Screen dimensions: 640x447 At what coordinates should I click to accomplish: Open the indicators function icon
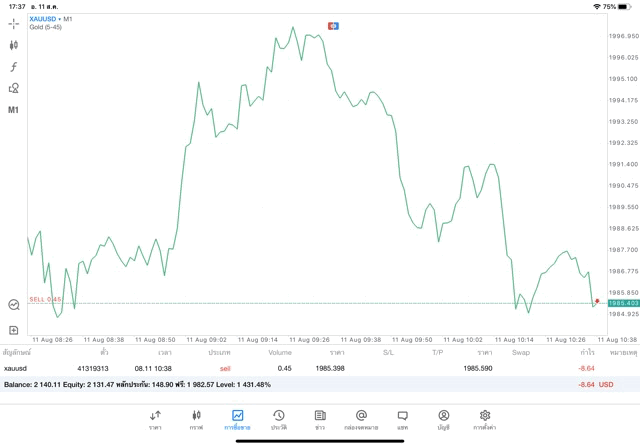(x=14, y=67)
